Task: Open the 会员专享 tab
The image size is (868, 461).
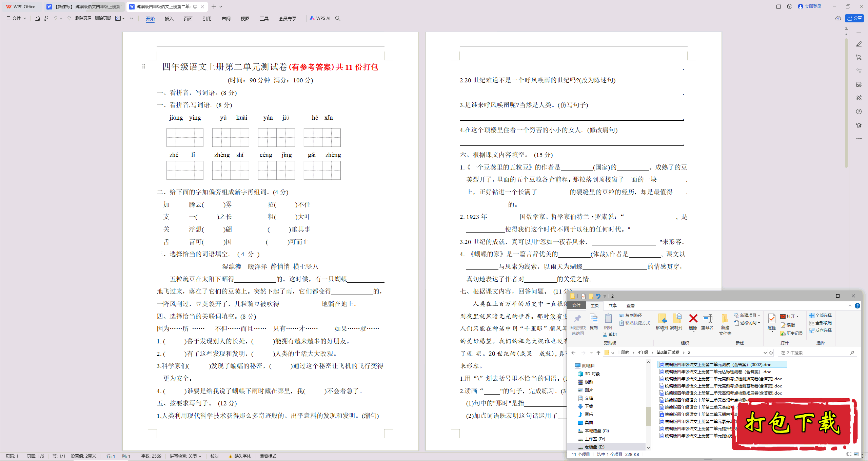Action: pos(287,19)
